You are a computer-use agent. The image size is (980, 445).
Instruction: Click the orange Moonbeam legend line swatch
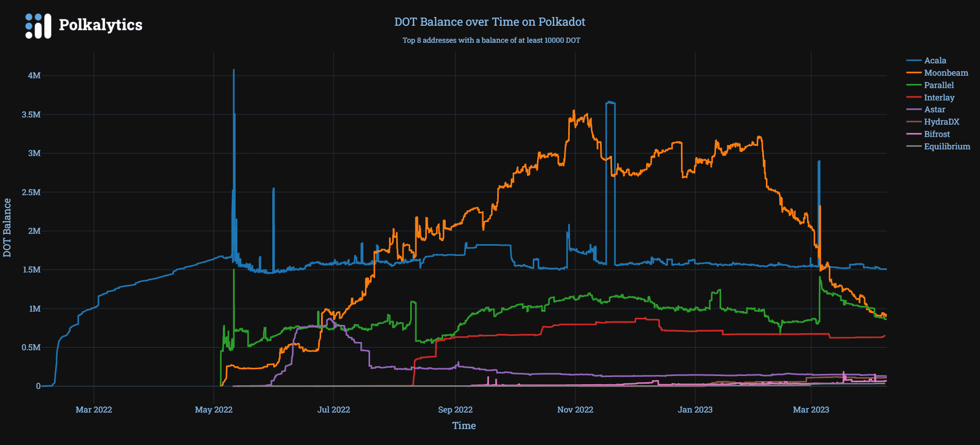(914, 73)
